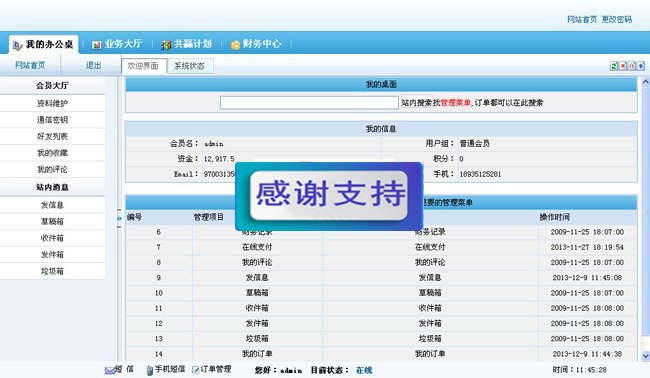Click the 更改密码 header link
Viewport: 650px width, 378px height.
616,19
